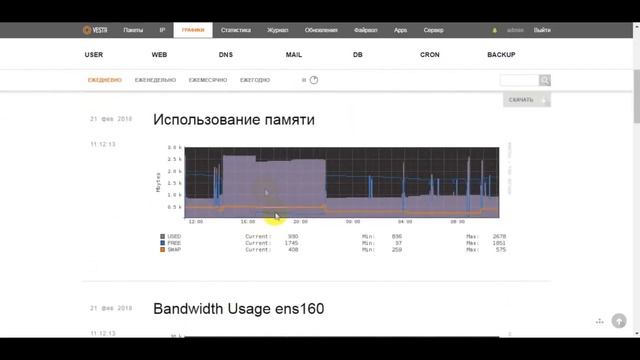Image resolution: width=640 pixels, height=360 pixels.
Task: Click the page vertical scrollbar thumb
Action: pyautogui.click(x=636, y=96)
